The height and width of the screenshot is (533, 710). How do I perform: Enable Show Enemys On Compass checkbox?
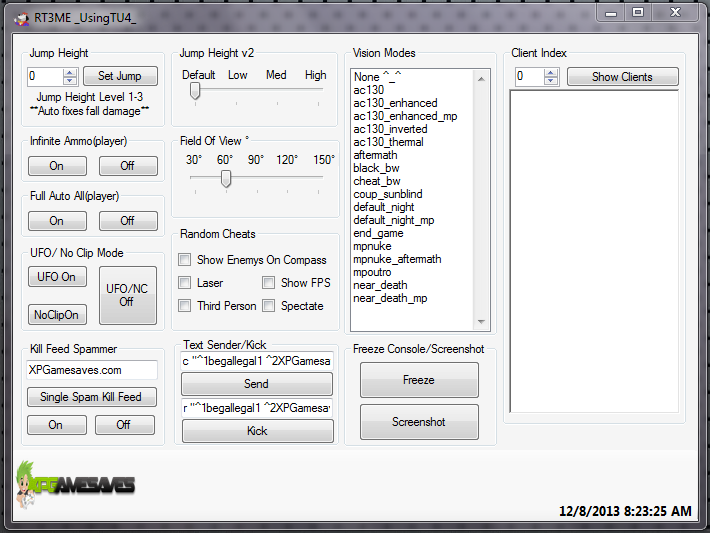click(x=185, y=260)
